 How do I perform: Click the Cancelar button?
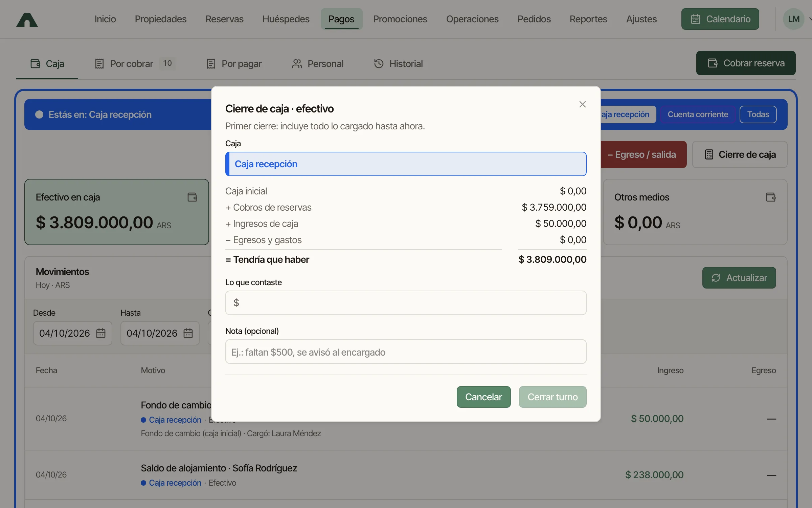(483, 397)
